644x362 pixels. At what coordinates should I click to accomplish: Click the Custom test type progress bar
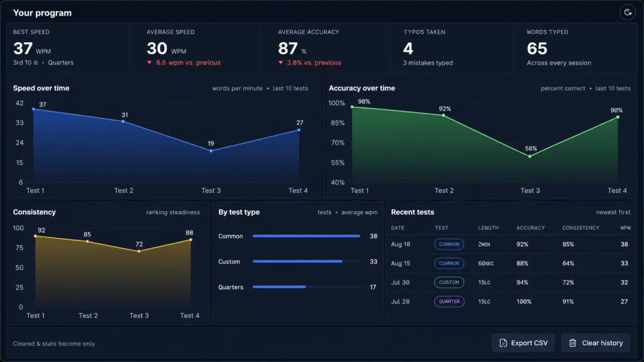[x=307, y=261]
